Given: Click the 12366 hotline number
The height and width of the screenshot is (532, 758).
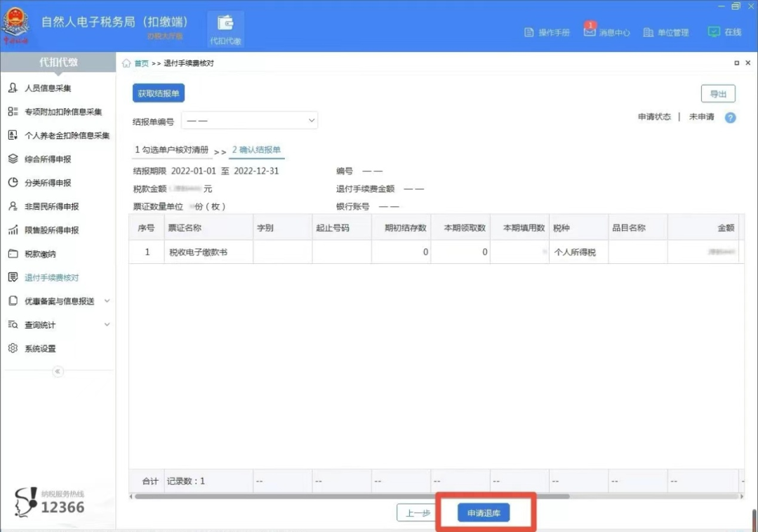Looking at the screenshot, I should pos(62,507).
